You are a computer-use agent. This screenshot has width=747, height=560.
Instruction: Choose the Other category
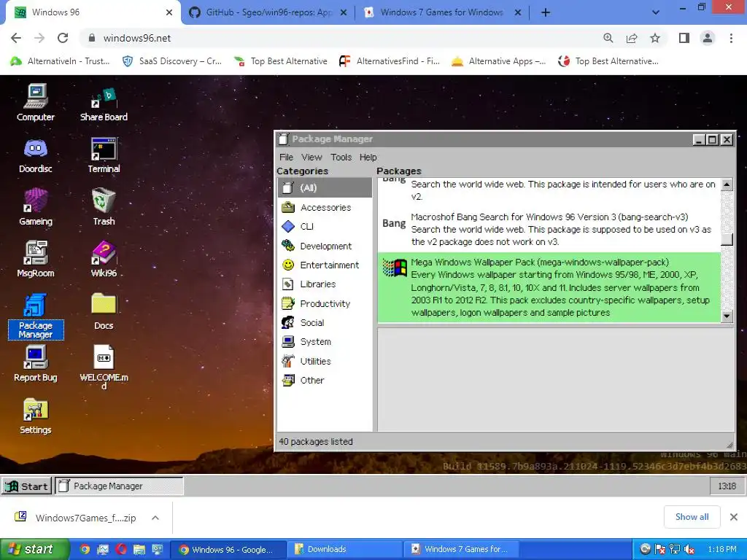(325, 380)
